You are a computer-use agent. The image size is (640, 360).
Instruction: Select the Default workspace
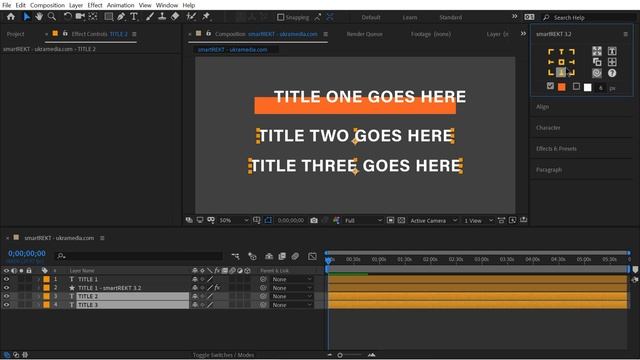[371, 18]
